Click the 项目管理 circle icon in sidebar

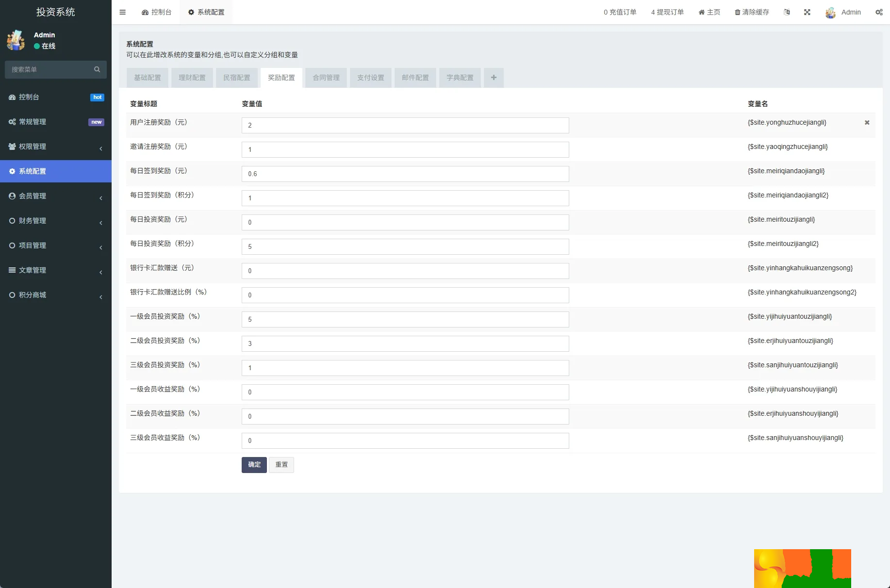(x=12, y=245)
